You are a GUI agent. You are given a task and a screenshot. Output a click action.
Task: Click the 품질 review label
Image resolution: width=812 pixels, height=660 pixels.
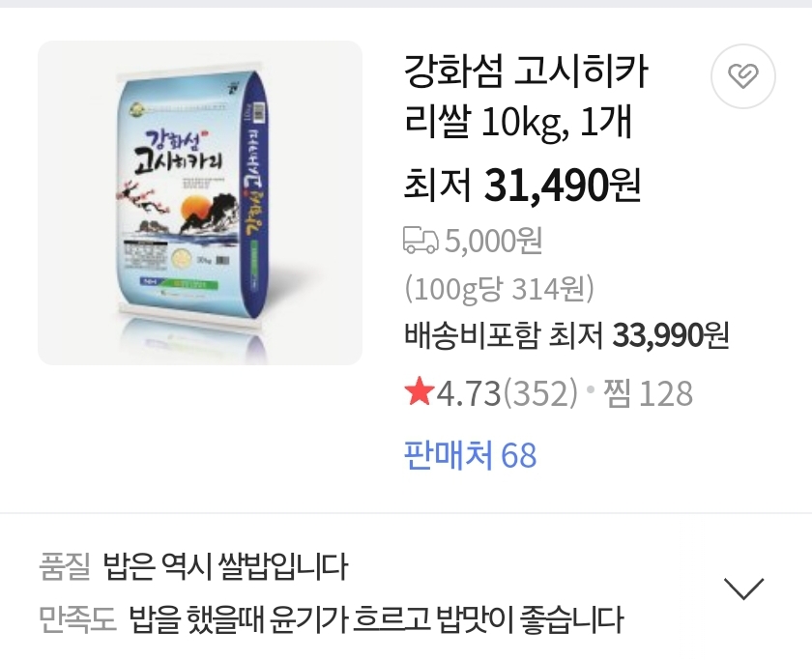coord(65,566)
